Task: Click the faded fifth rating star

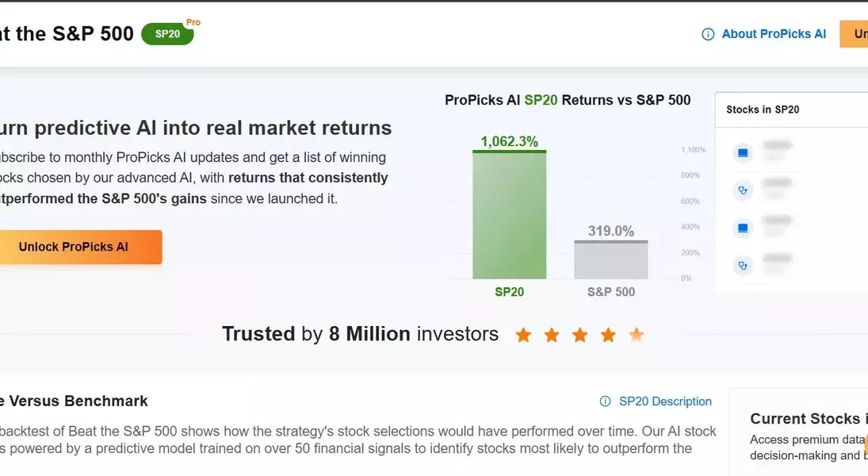Action: click(x=637, y=335)
